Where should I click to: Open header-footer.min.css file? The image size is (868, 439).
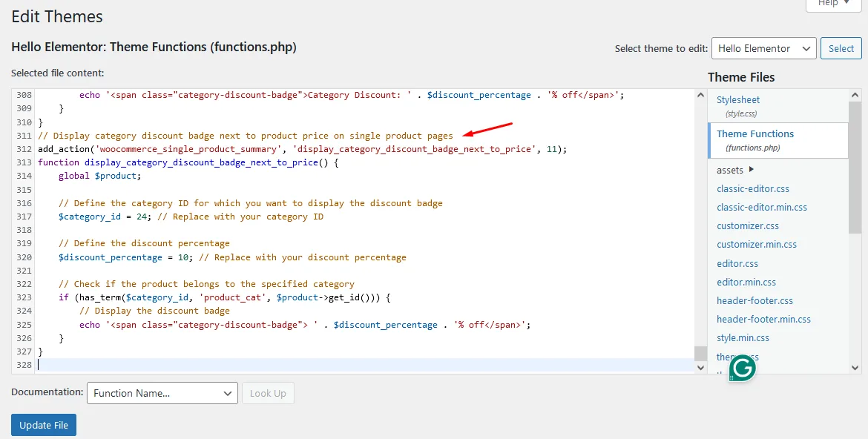pyautogui.click(x=763, y=320)
